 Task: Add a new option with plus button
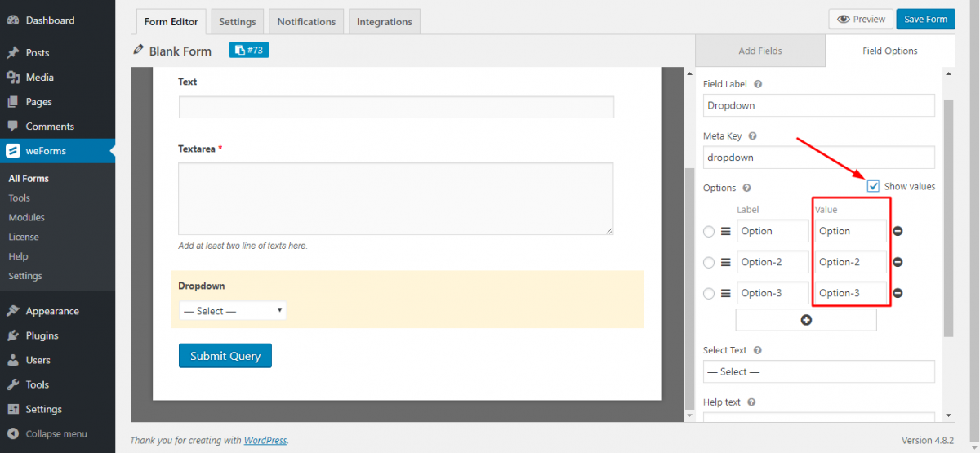point(806,320)
